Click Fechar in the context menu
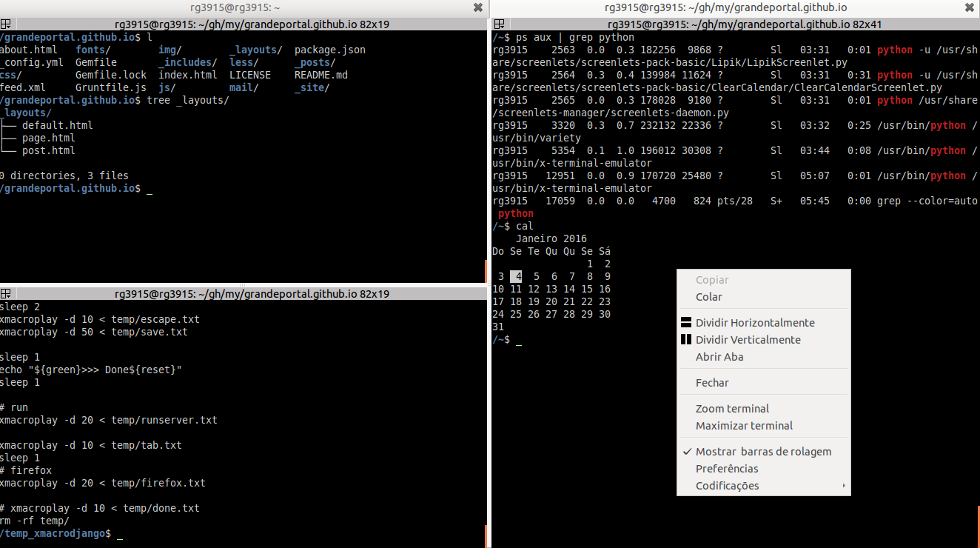The image size is (980, 548). (x=764, y=383)
